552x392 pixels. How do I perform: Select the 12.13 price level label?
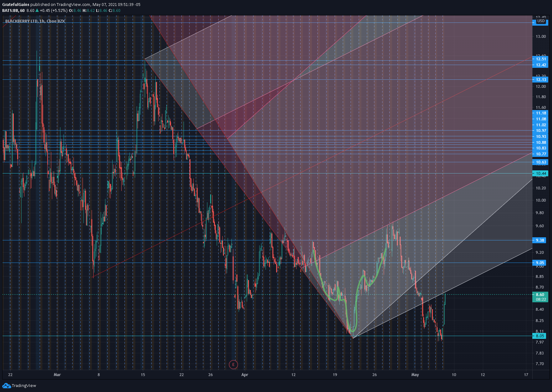[x=540, y=80]
